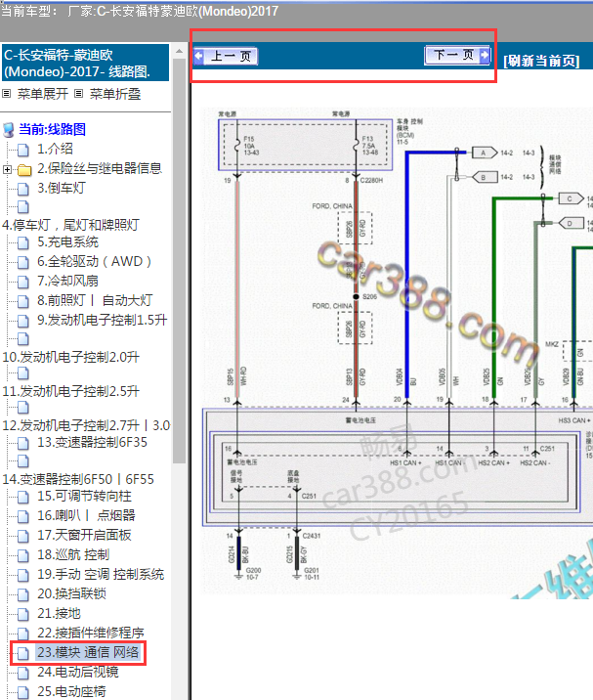Click document icon beside 16.喇叭
This screenshot has height=700, width=593.
pos(23,516)
